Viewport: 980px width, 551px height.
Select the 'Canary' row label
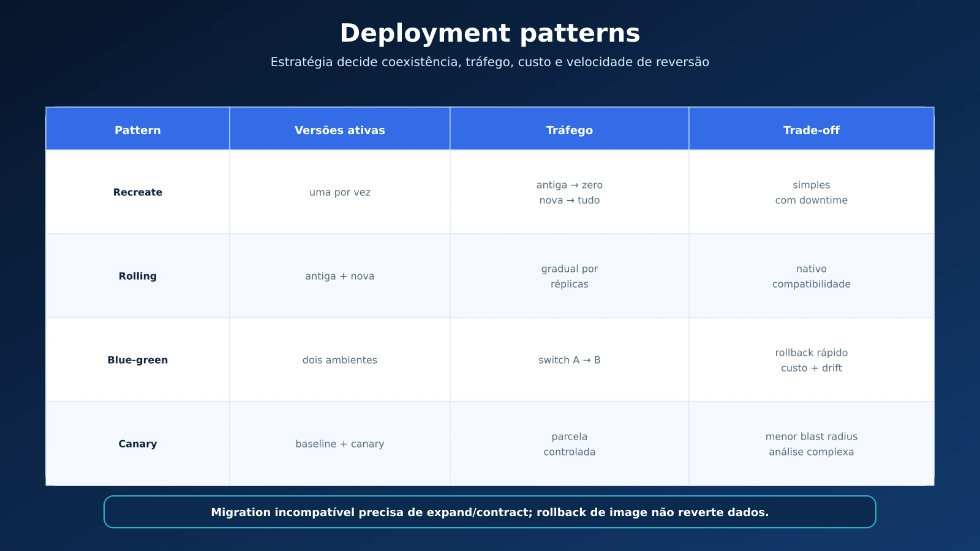(138, 444)
